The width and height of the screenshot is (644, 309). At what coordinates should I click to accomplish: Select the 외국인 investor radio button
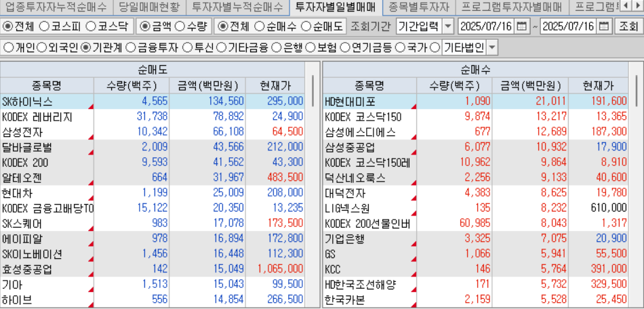(42, 48)
